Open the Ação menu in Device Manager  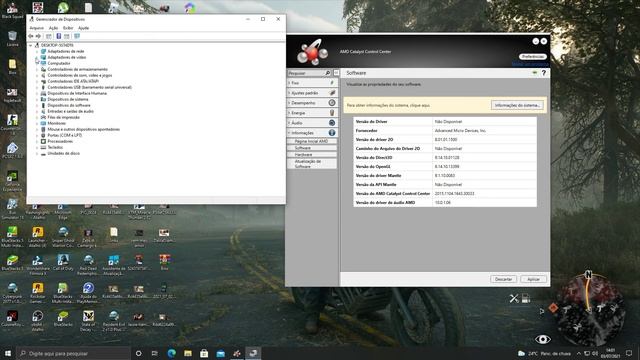click(53, 28)
